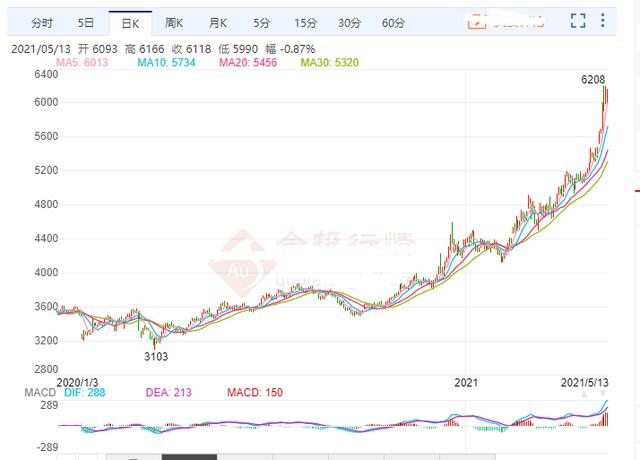640x460 pixels.
Task: Switch to the 分时 intraday tab
Action: pyautogui.click(x=42, y=22)
